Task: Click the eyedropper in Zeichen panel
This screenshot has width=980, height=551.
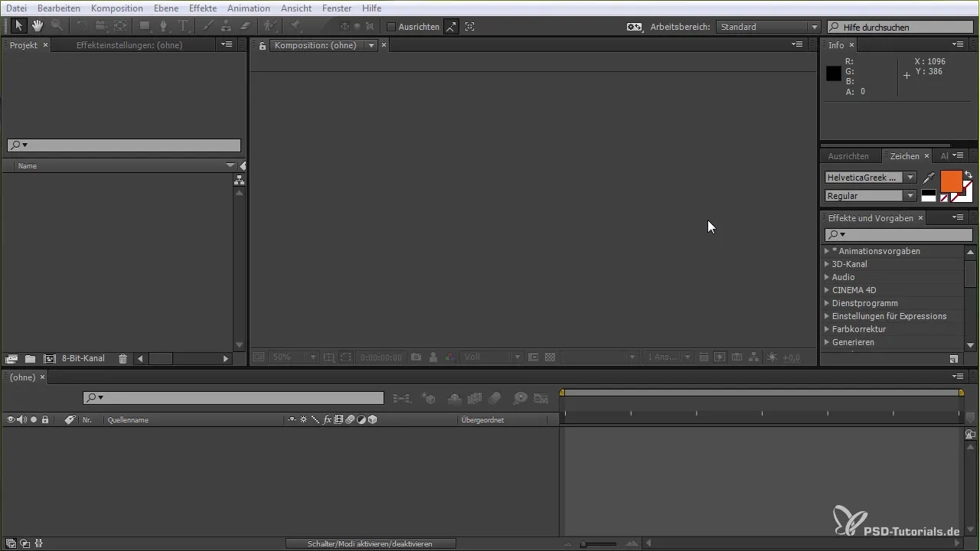Action: [929, 178]
